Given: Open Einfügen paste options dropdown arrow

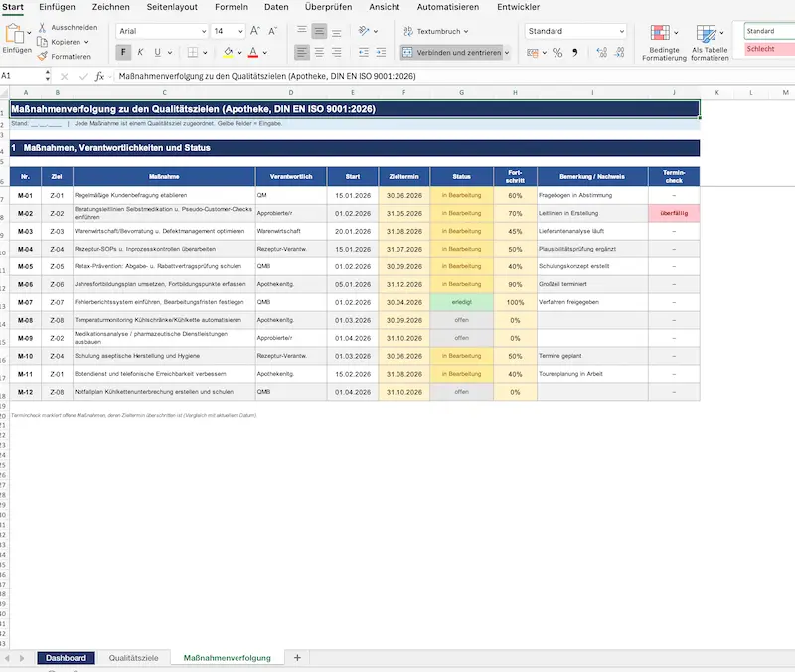Looking at the screenshot, I should (x=29, y=33).
